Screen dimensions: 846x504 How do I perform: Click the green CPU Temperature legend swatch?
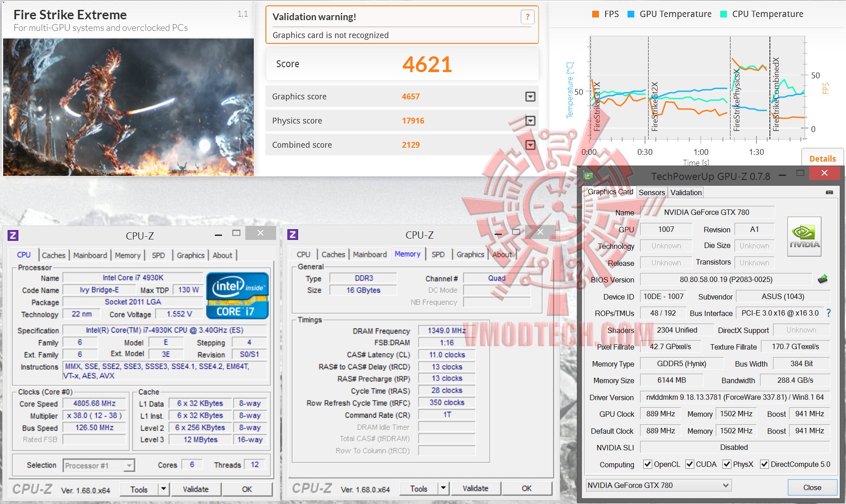click(723, 14)
